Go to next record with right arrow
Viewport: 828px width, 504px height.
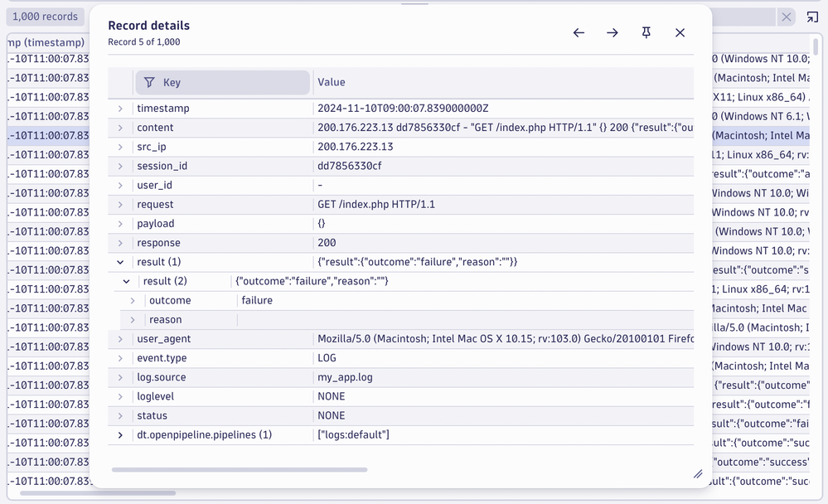tap(613, 33)
